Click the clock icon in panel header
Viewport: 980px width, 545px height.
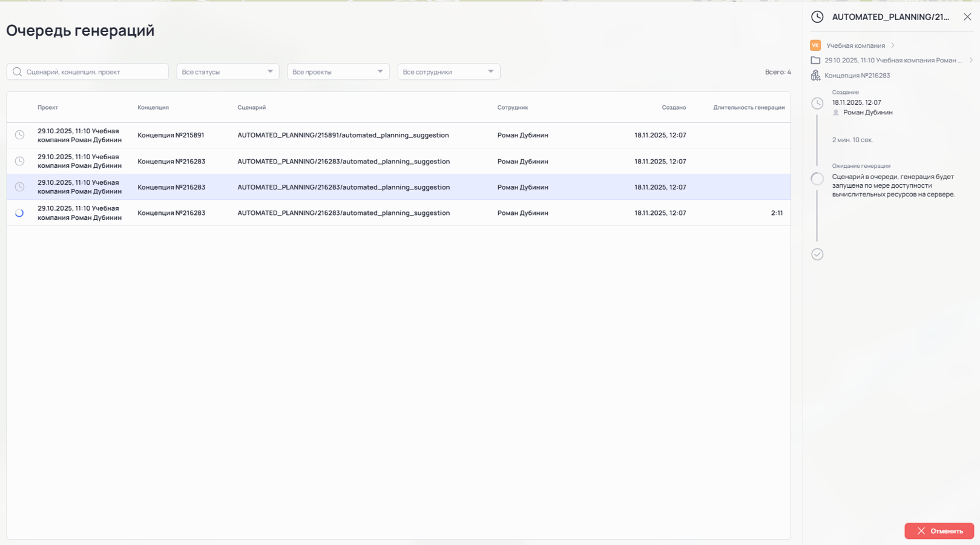817,17
